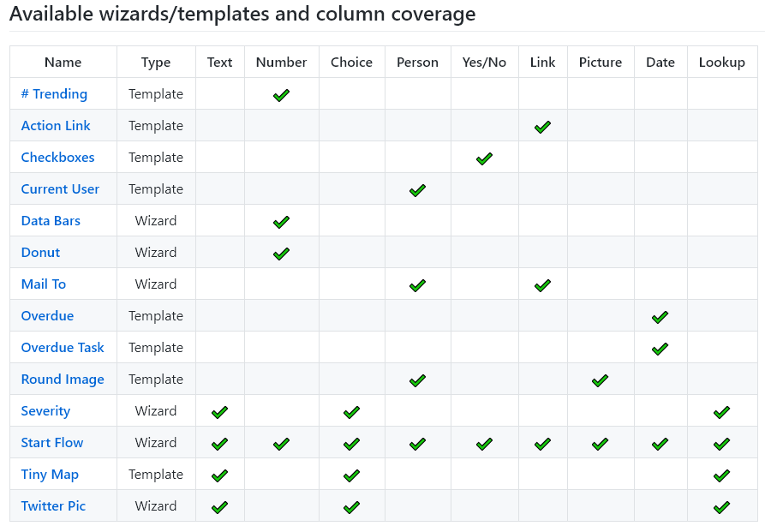
Task: Click the Yes/No checkmark for Checkboxes
Action: [x=484, y=158]
